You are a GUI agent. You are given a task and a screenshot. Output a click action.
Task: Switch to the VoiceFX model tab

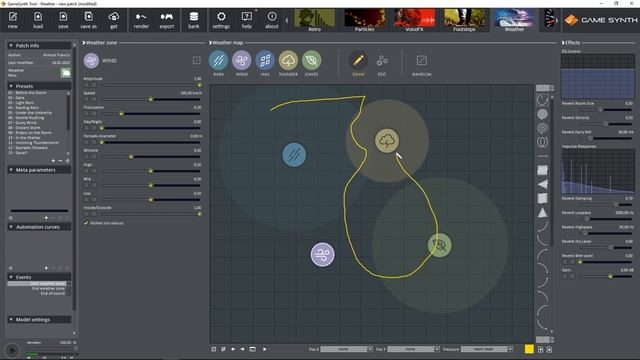414,20
